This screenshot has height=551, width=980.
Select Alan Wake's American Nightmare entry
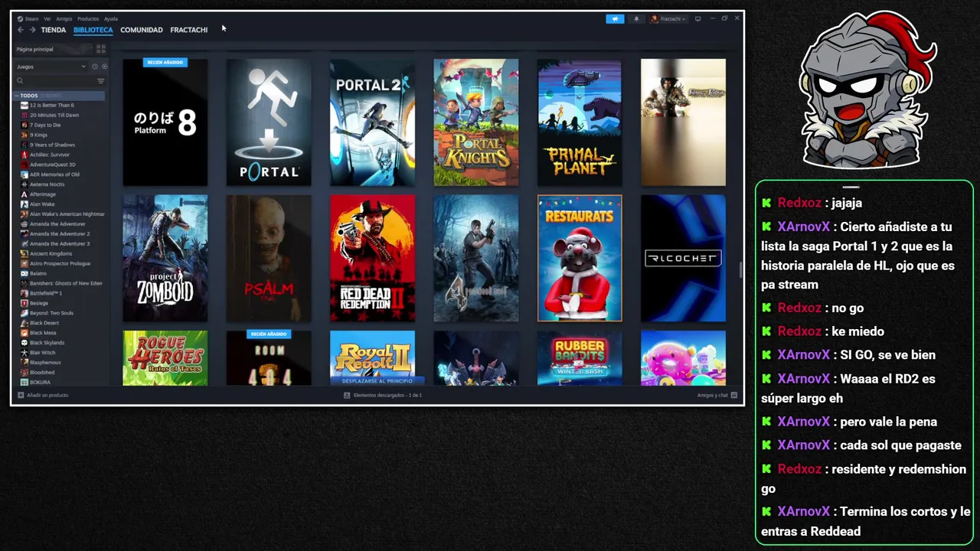pyautogui.click(x=67, y=214)
